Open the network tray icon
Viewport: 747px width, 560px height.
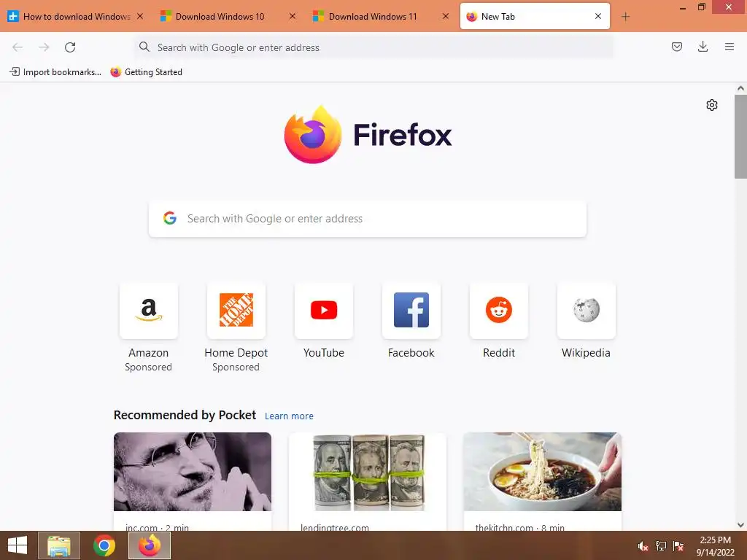point(660,546)
